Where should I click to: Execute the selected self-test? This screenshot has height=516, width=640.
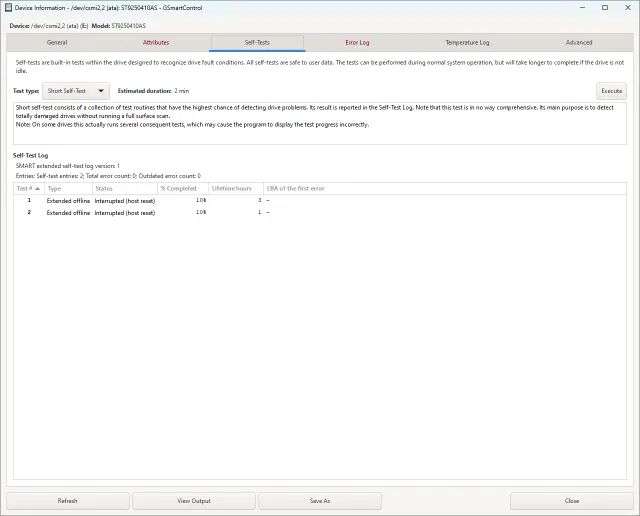tap(611, 91)
